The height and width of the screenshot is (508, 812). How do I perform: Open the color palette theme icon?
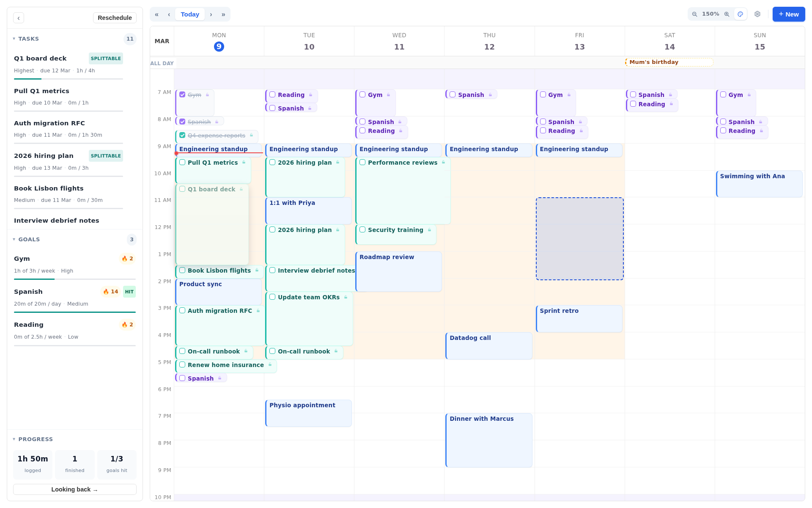coord(741,14)
